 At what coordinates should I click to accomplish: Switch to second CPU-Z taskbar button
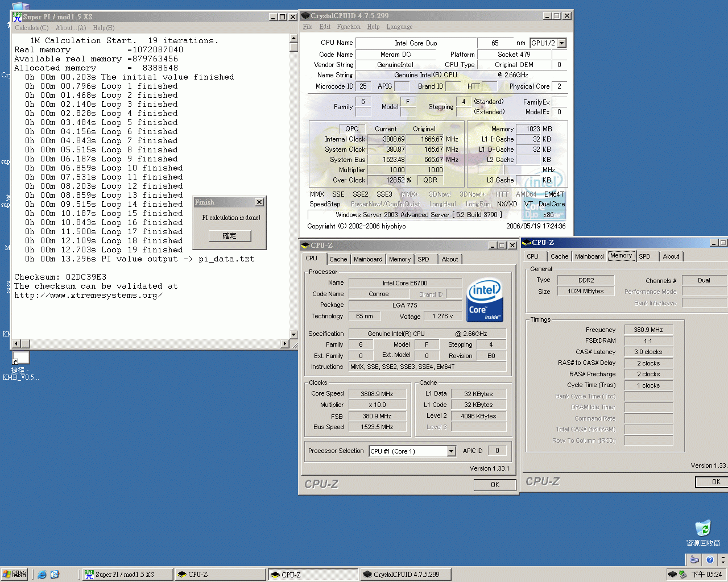point(313,575)
